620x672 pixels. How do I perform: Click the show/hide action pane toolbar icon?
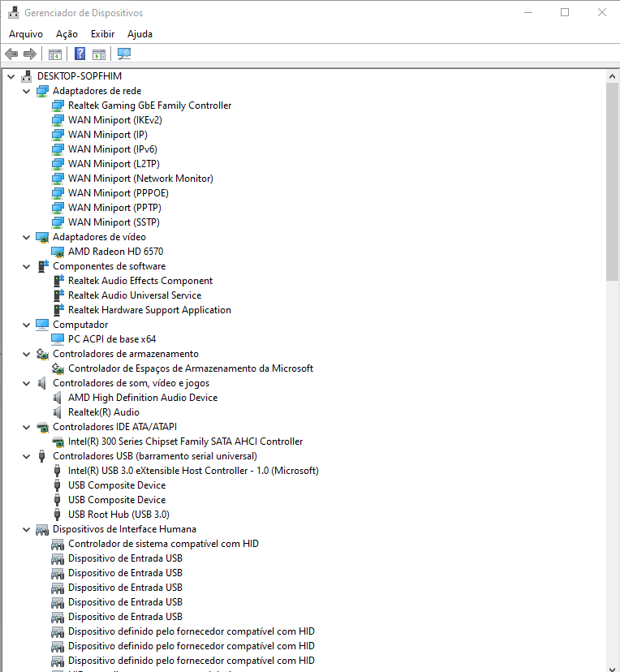pos(99,54)
